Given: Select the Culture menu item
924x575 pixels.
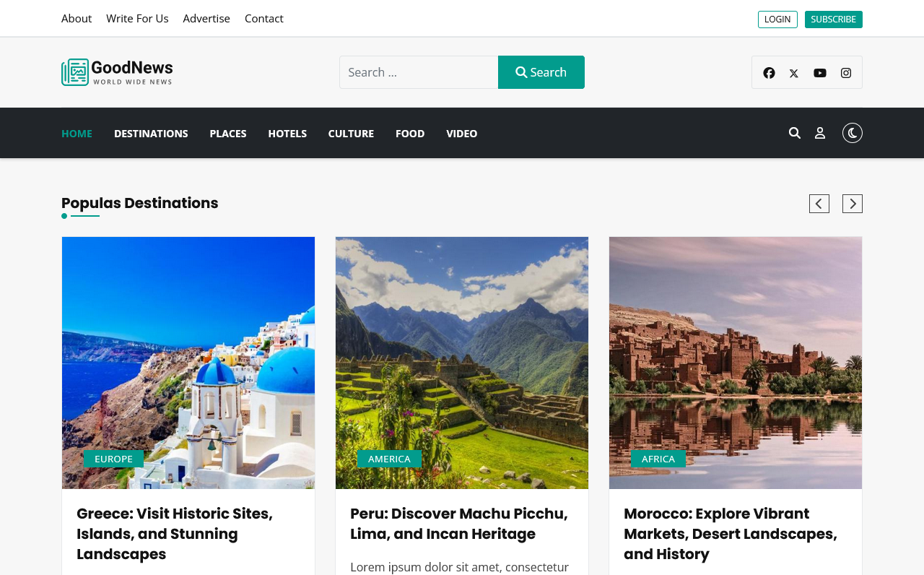Looking at the screenshot, I should click(351, 134).
